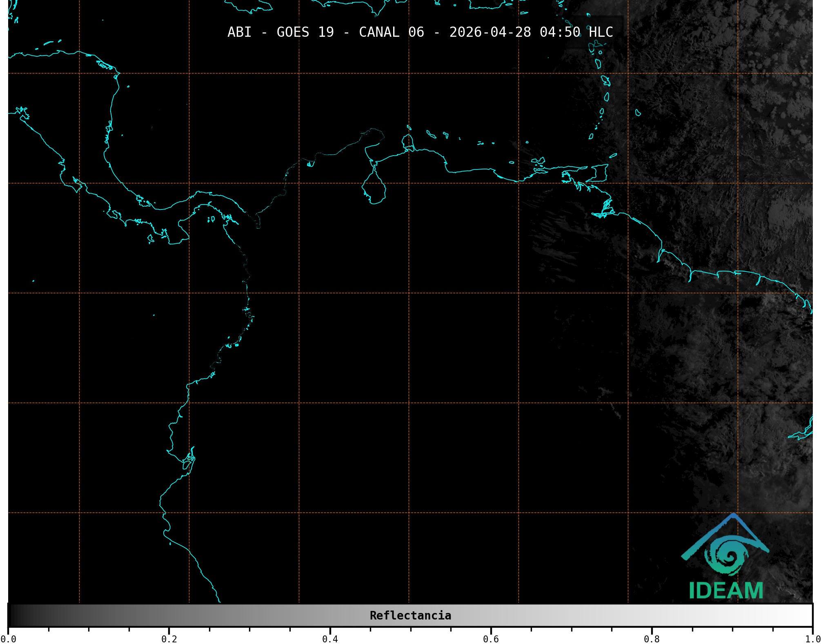Click the dark left end of the reflectance colorbar

14,615
